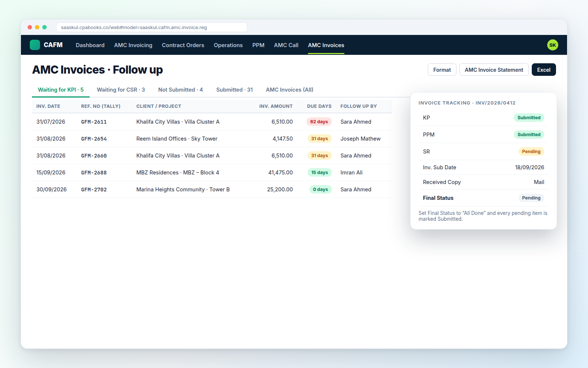The height and width of the screenshot is (368, 588).
Task: Sort by INV. DATE column header
Action: pyautogui.click(x=48, y=106)
